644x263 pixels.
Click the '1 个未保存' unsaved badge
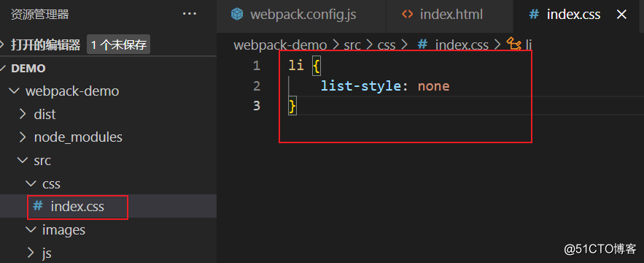118,45
